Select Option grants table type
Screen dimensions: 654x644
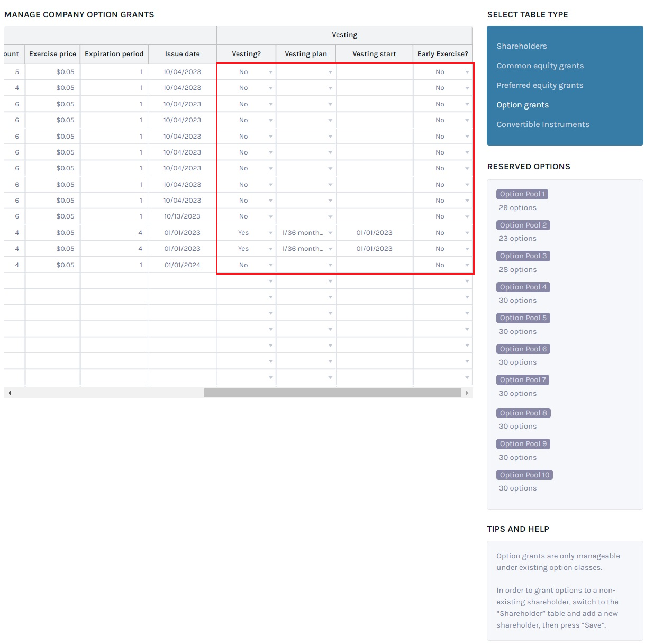tap(522, 105)
